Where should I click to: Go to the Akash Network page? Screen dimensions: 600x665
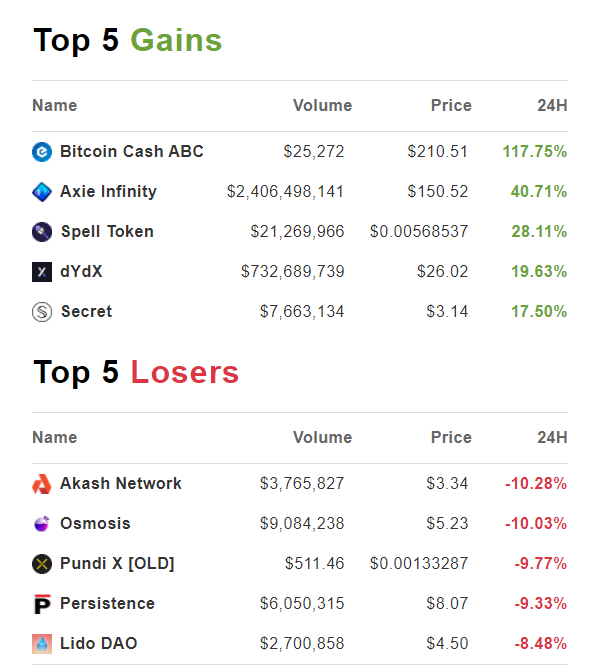pos(120,484)
